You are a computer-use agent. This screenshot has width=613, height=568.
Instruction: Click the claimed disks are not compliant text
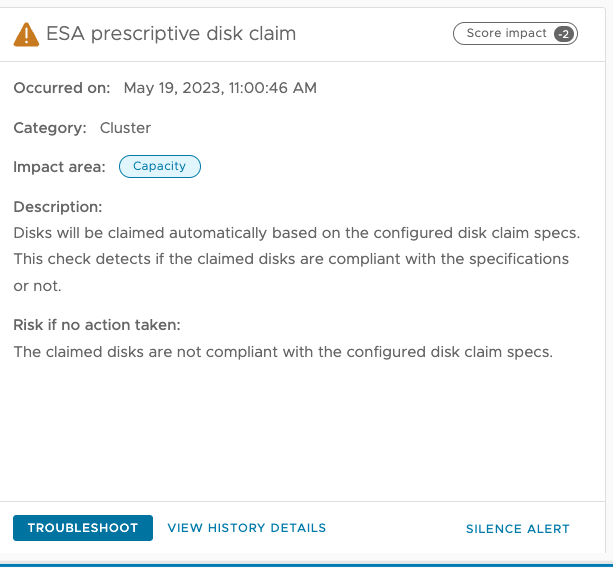point(282,351)
